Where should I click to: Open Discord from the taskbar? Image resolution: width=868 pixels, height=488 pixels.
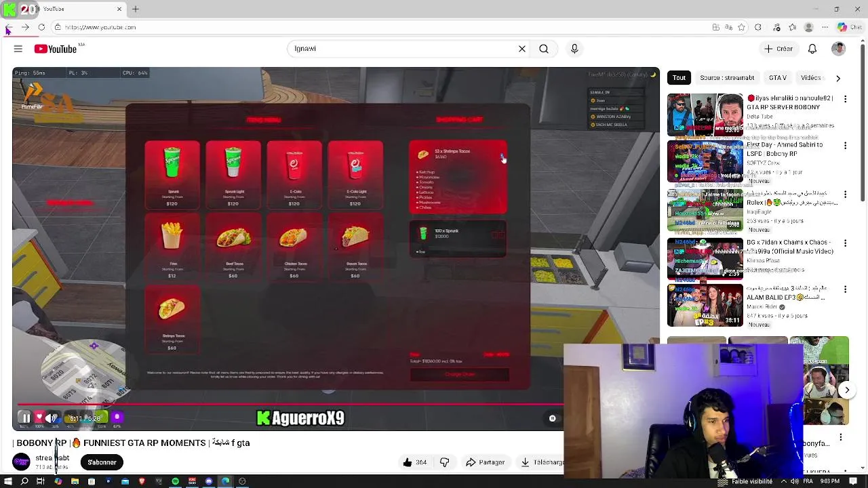209,481
